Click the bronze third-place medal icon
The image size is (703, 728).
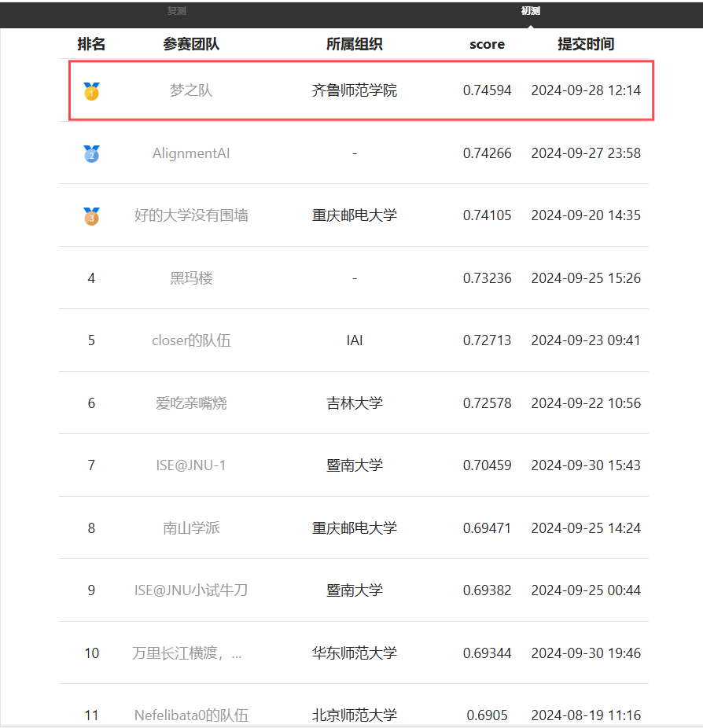click(x=91, y=215)
